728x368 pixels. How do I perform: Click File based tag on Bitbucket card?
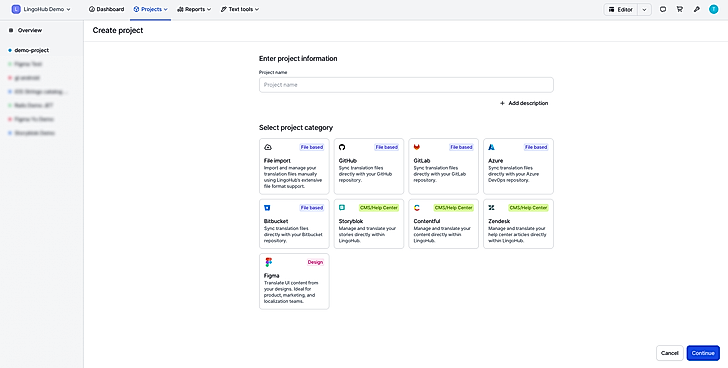[x=312, y=208]
